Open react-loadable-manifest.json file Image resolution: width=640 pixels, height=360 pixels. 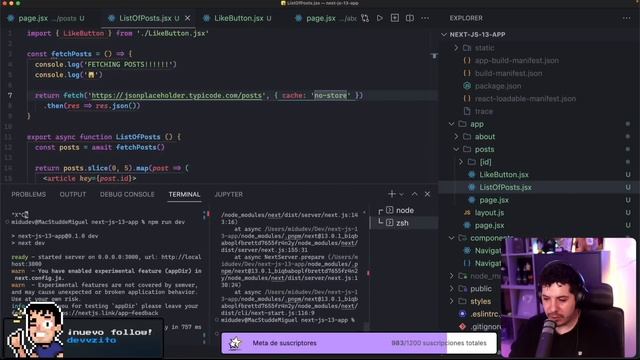click(x=525, y=99)
